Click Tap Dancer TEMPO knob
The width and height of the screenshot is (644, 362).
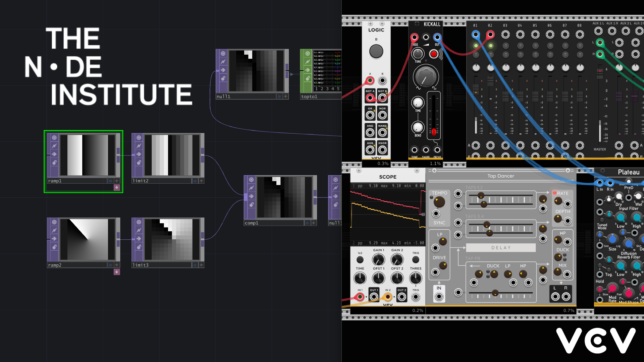click(439, 202)
